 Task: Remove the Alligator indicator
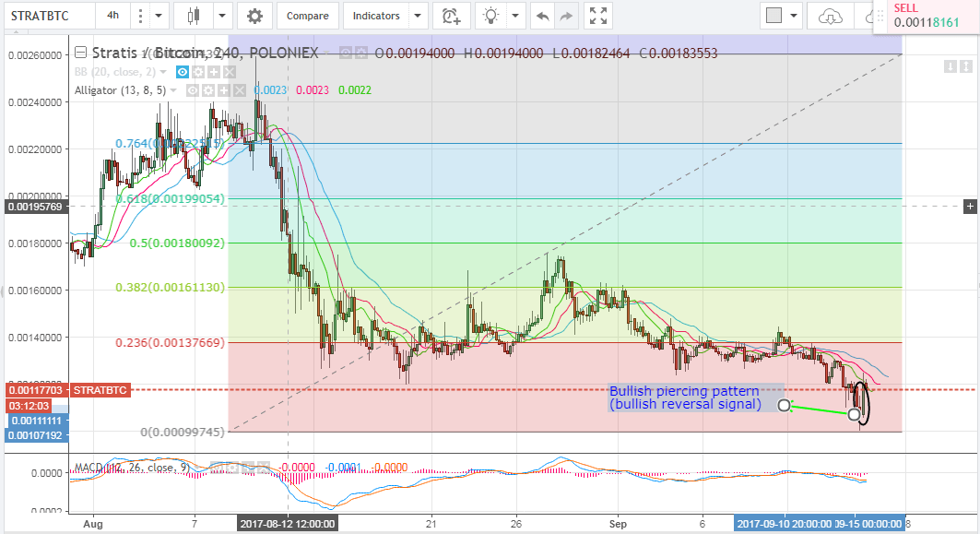tap(240, 90)
